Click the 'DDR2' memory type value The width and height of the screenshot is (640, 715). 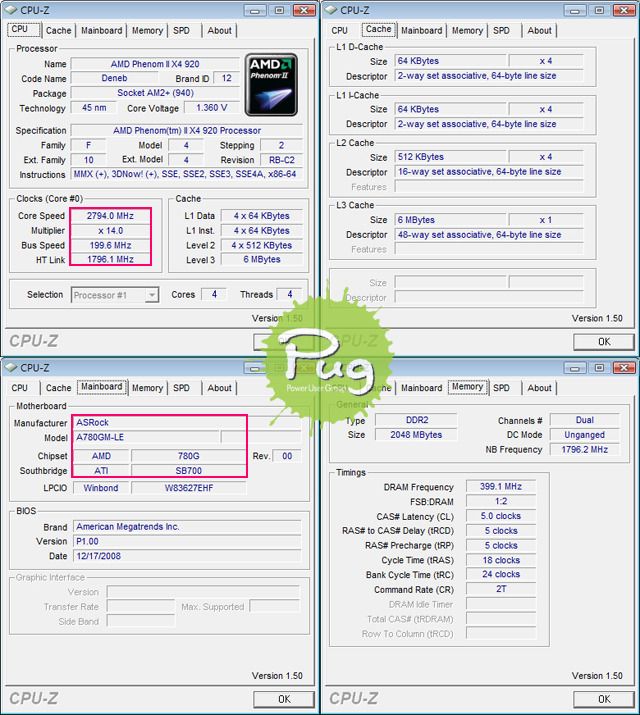click(x=416, y=420)
